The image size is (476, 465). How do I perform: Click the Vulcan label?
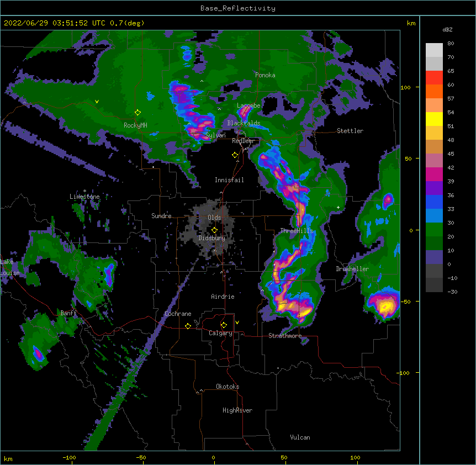click(300, 437)
